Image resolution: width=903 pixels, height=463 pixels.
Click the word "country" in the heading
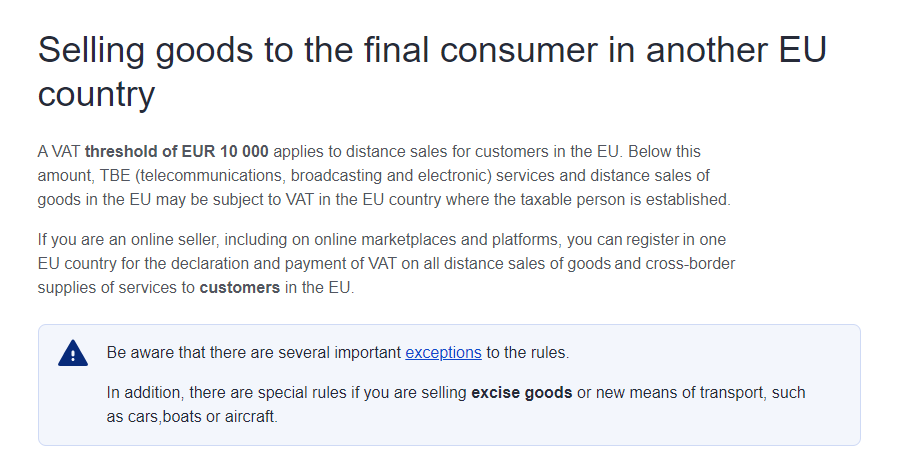coord(96,96)
